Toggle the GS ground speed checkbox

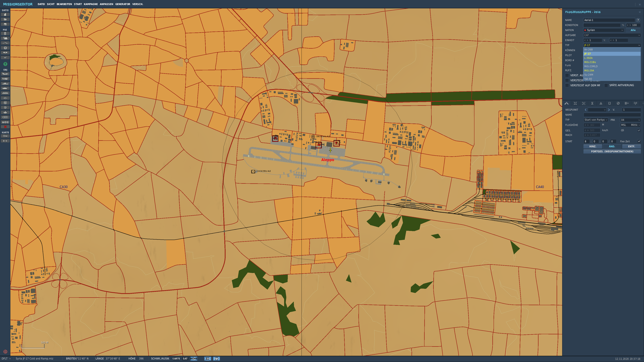(639, 130)
